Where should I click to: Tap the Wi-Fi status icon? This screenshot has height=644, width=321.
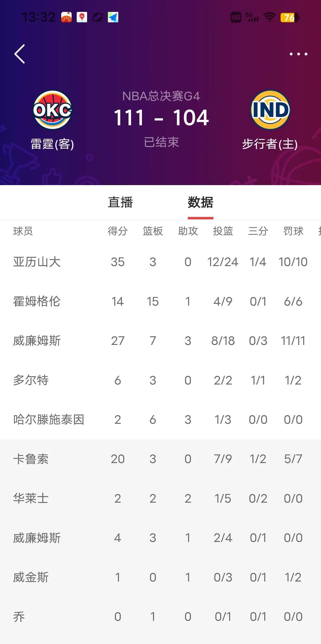pyautogui.click(x=270, y=18)
